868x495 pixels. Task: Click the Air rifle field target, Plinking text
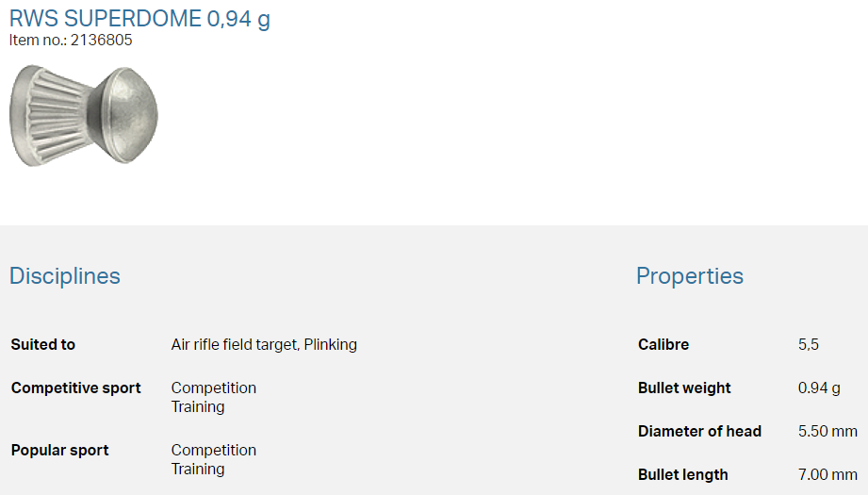tap(264, 345)
